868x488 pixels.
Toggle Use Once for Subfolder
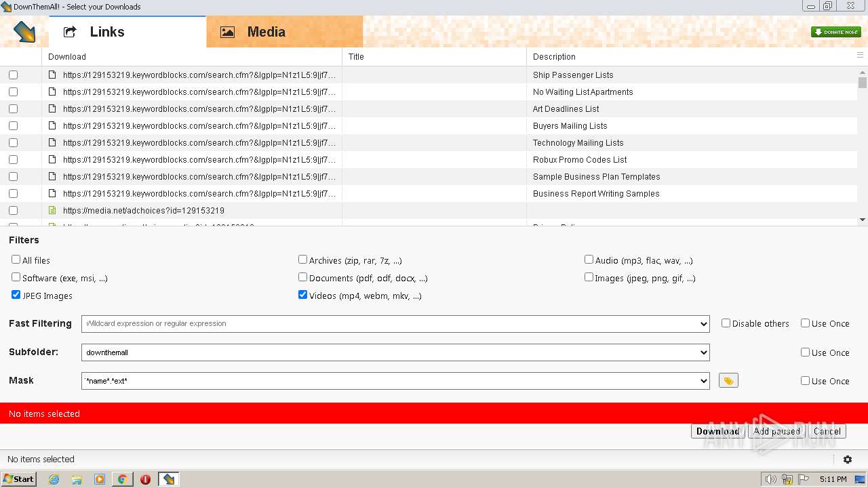805,352
